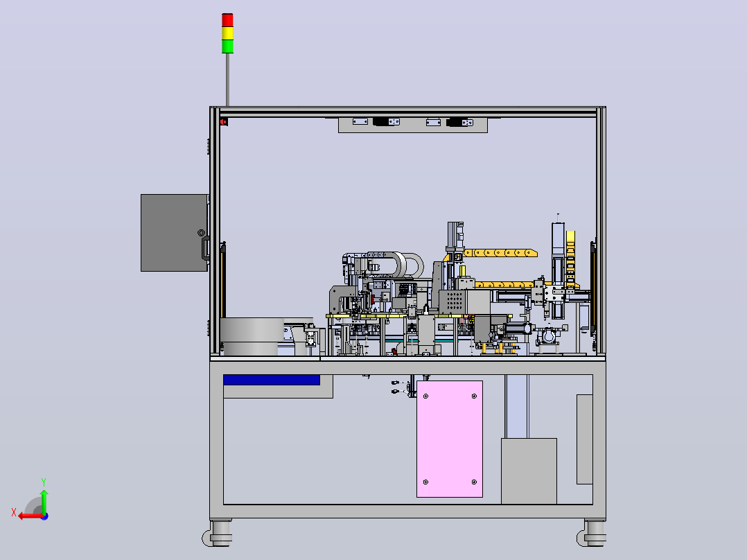Select the left safety light curtain on the pillar

223,279
